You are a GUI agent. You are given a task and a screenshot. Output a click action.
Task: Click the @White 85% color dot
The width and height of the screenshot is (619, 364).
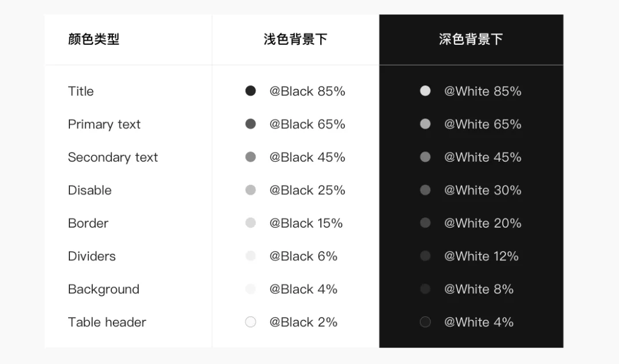(x=425, y=91)
